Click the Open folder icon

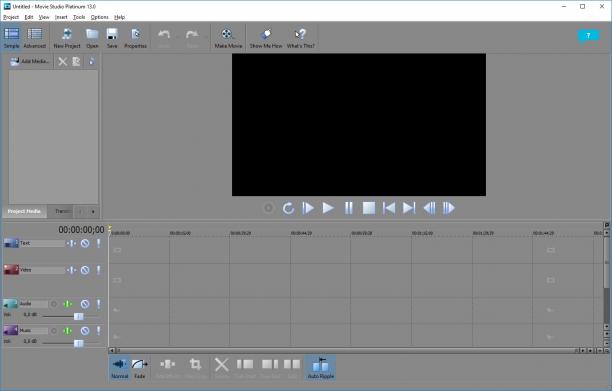pos(92,38)
